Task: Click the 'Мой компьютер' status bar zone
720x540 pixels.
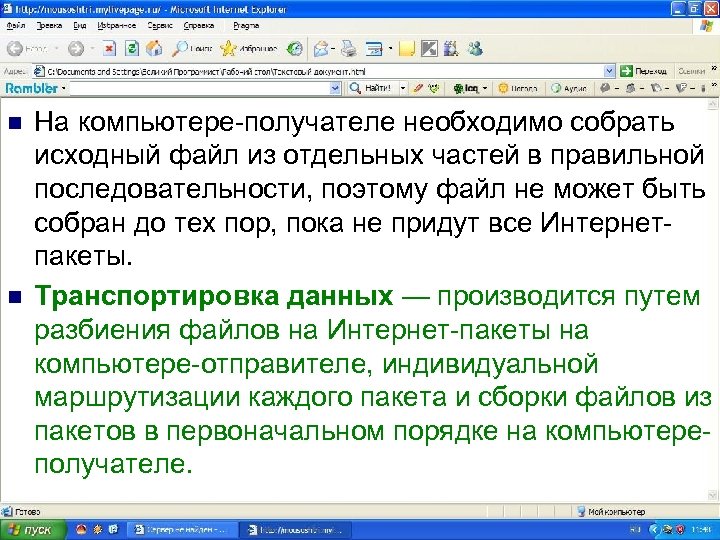Action: pos(611,512)
